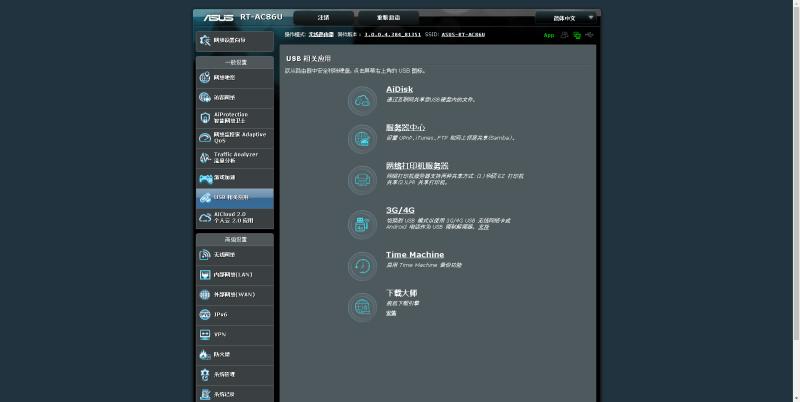Click the 服务器中心 title link
Image resolution: width=800 pixels, height=402 pixels.
[406, 128]
